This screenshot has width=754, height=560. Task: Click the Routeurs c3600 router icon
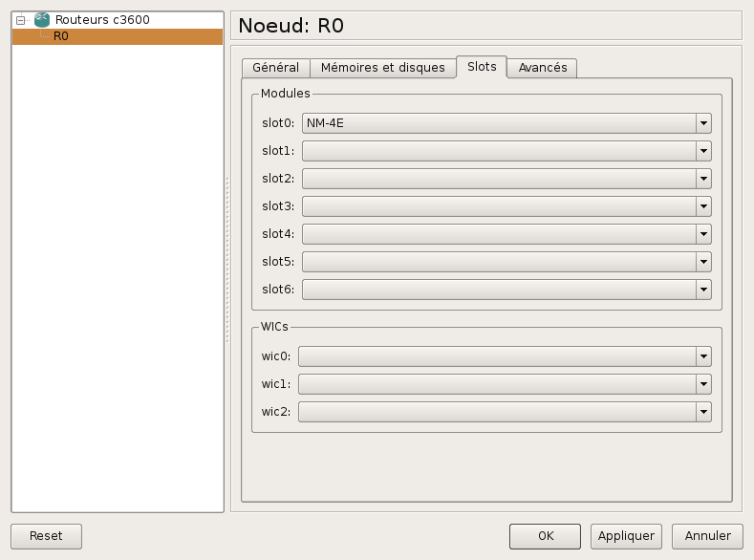(x=42, y=20)
